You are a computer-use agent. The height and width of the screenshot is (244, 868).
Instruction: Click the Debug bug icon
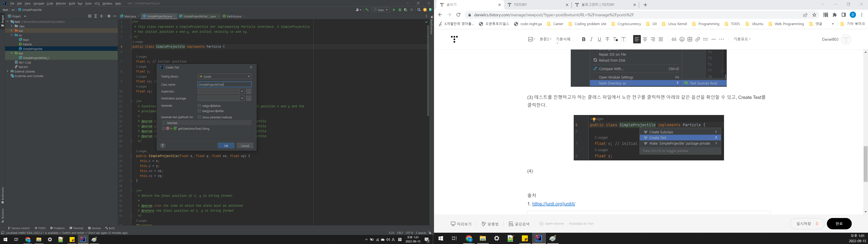[400, 10]
